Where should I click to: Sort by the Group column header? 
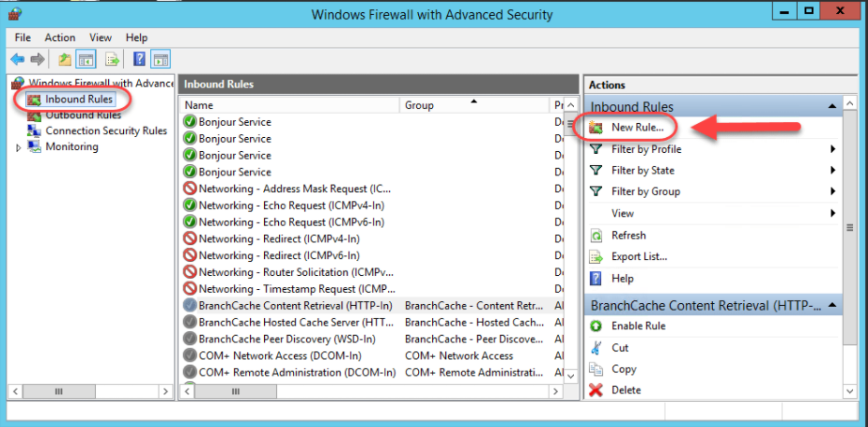point(474,105)
